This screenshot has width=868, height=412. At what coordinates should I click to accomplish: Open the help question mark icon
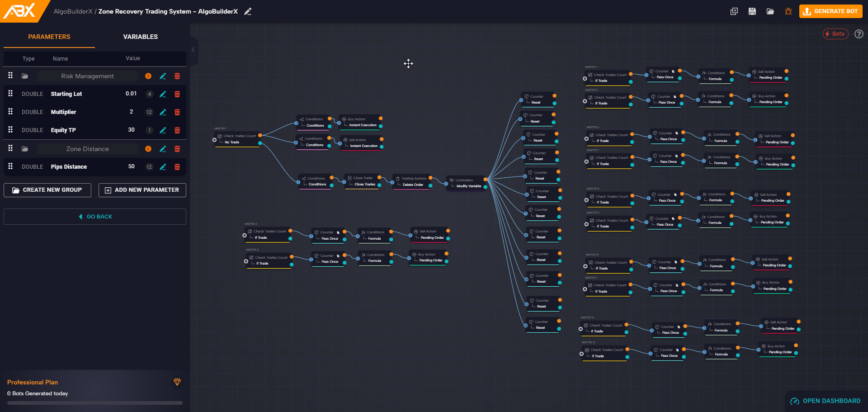(x=859, y=34)
